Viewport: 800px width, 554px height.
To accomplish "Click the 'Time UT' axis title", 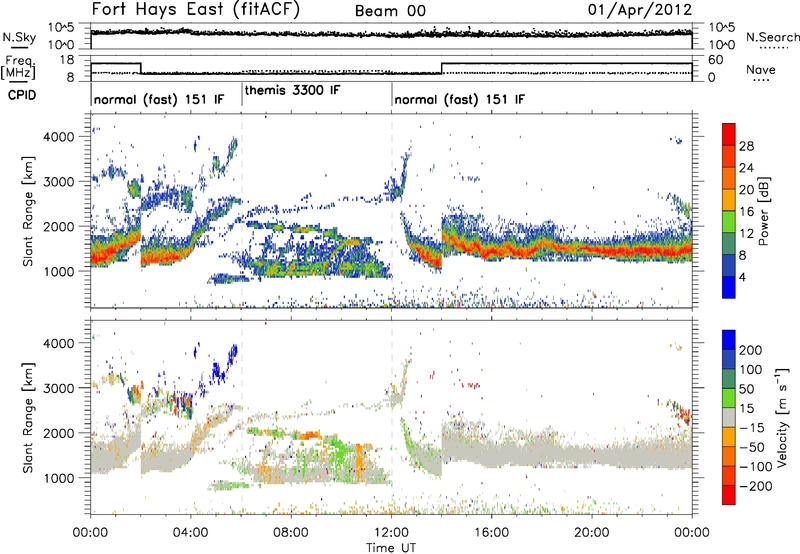I will pyautogui.click(x=391, y=548).
